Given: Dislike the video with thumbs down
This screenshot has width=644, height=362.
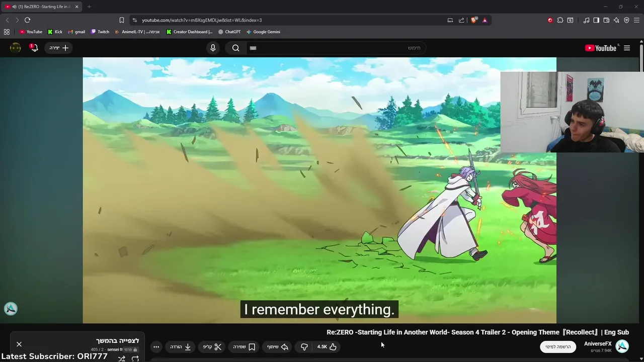Looking at the screenshot, I should point(304,347).
